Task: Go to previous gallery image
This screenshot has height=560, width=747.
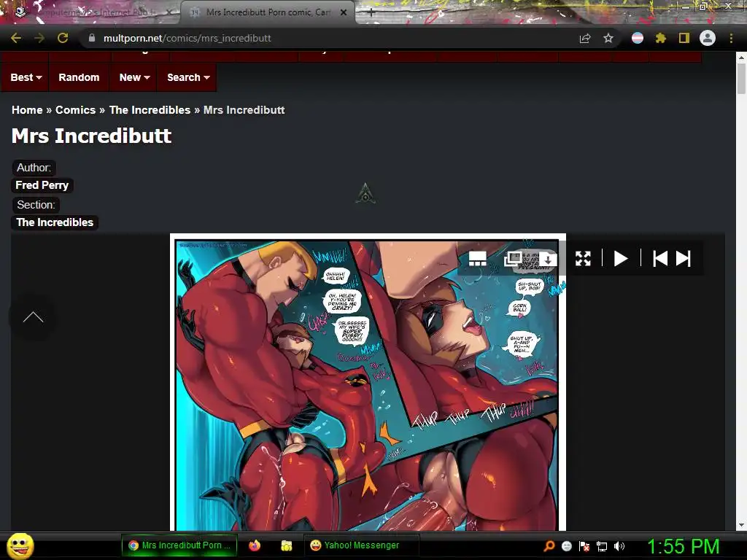Action: click(x=659, y=259)
